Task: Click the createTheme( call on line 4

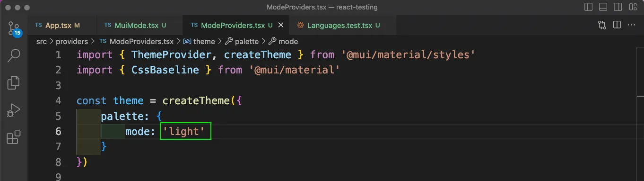Action: (199, 101)
